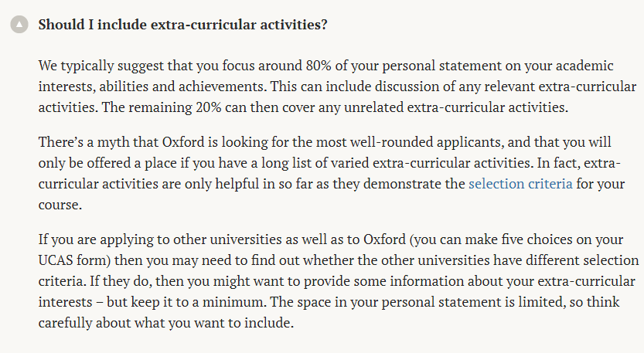This screenshot has width=644, height=353.
Task: Click the paragraph starting 'If you are applying'
Action: 339,280
